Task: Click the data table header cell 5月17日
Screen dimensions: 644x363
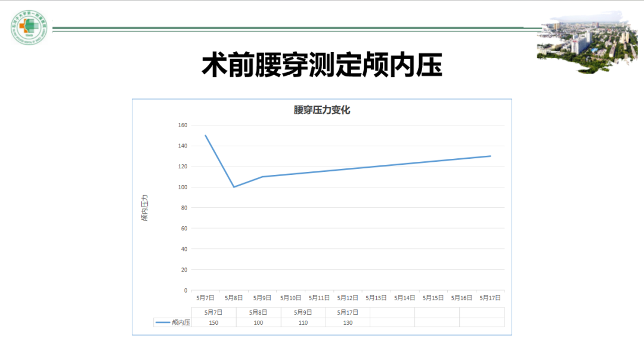Action: point(348,312)
